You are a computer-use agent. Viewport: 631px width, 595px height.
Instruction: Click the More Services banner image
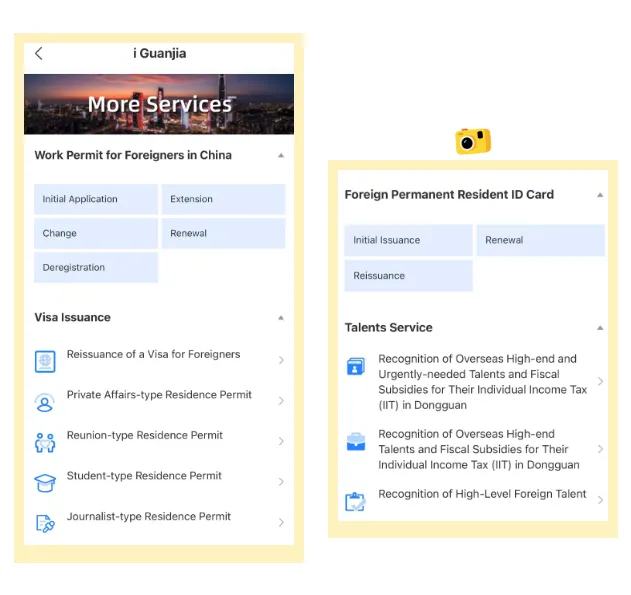click(x=159, y=104)
